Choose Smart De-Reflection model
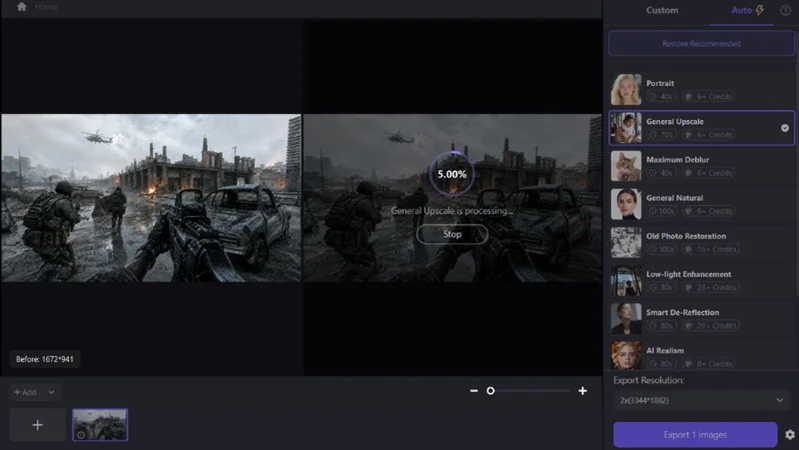799x450 pixels. click(701, 319)
